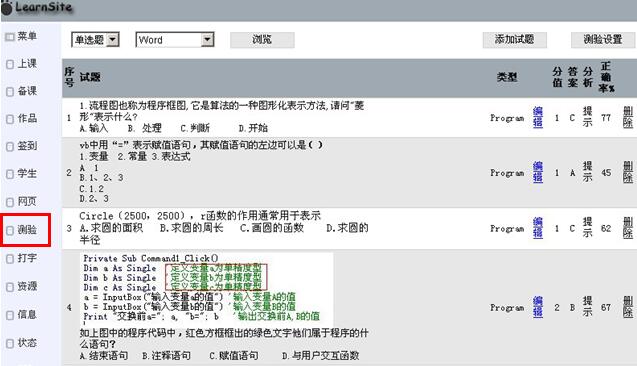Edit question 2 via 编辑 link
Image resolution: width=637 pixels, height=366 pixels.
click(537, 172)
